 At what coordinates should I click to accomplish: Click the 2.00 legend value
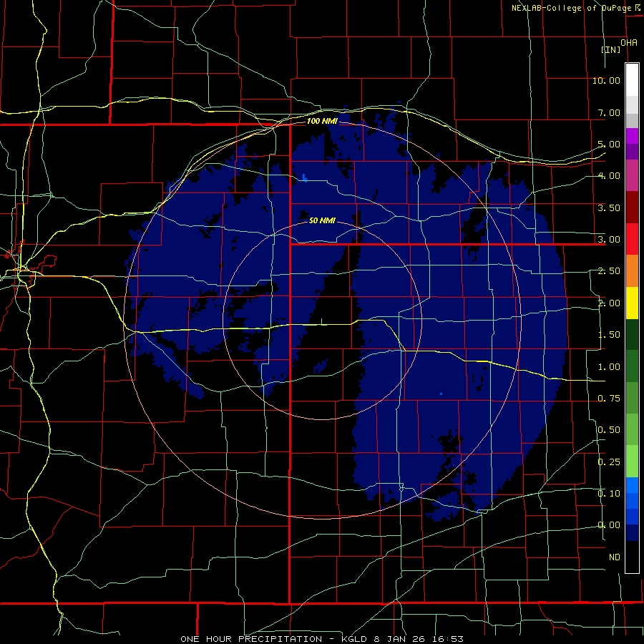click(609, 303)
